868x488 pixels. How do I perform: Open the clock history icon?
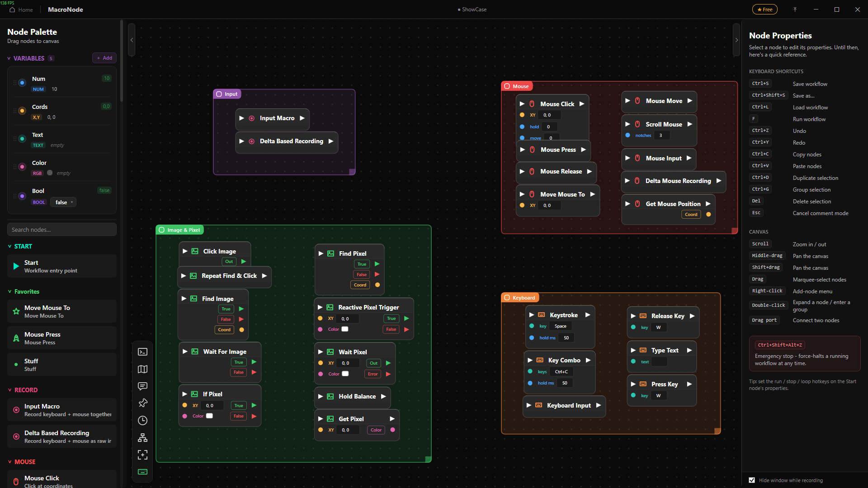click(x=142, y=420)
